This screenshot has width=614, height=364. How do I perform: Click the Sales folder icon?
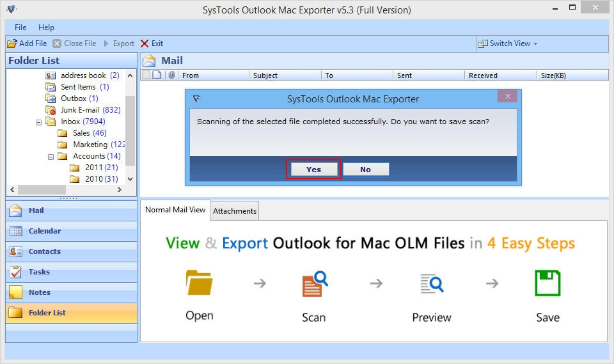tap(63, 133)
